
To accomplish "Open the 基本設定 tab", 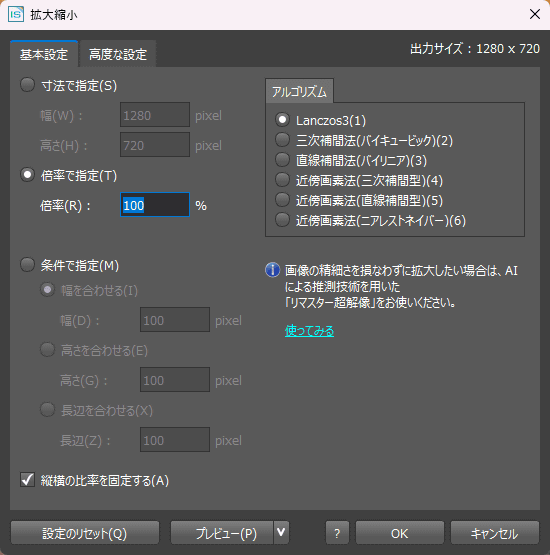I will (44, 54).
